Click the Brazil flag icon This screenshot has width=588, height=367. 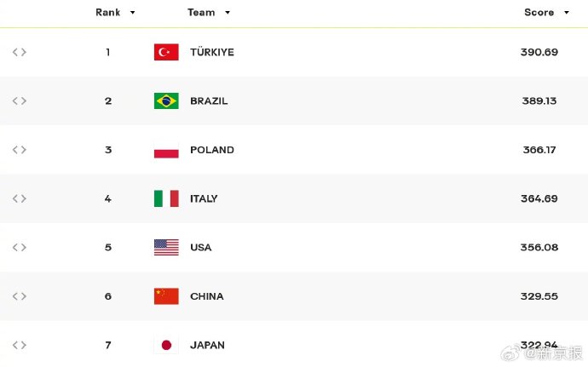[166, 100]
